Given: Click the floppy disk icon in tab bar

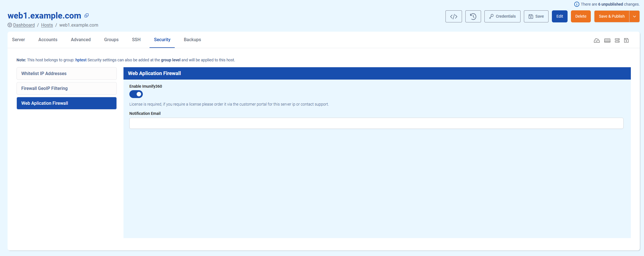Looking at the screenshot, I should pyautogui.click(x=626, y=41).
